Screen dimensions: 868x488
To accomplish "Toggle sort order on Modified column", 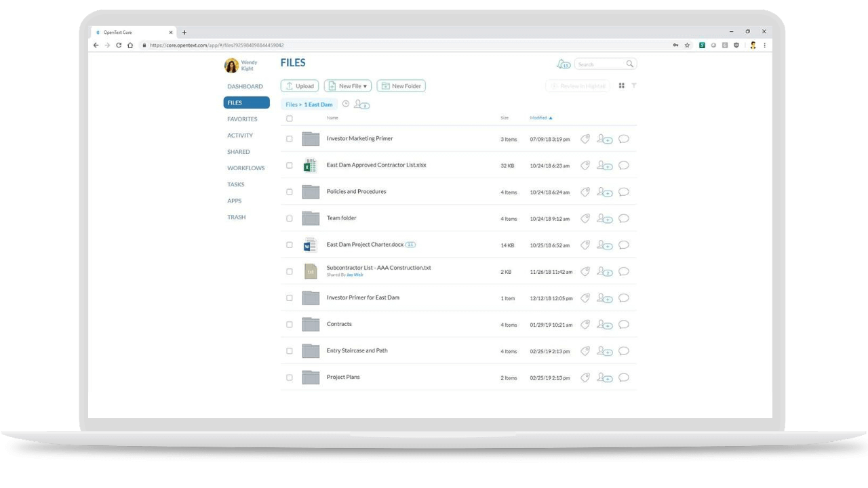I will (x=540, y=118).
